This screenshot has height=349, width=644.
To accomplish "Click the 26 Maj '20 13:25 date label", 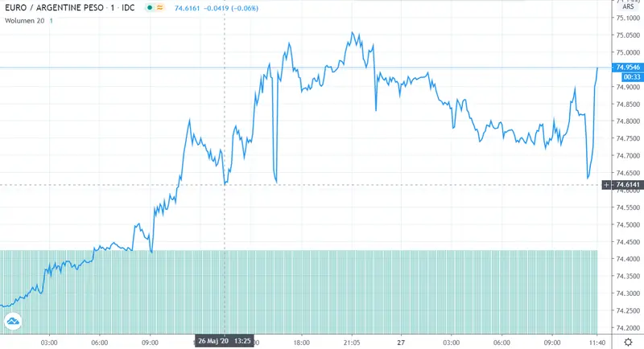I will (x=223, y=341).
